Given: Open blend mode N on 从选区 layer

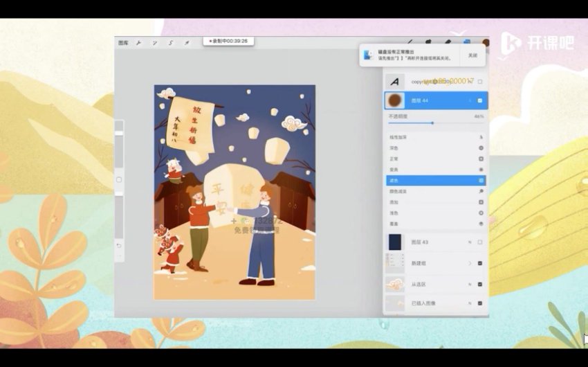Looking at the screenshot, I should tap(470, 284).
